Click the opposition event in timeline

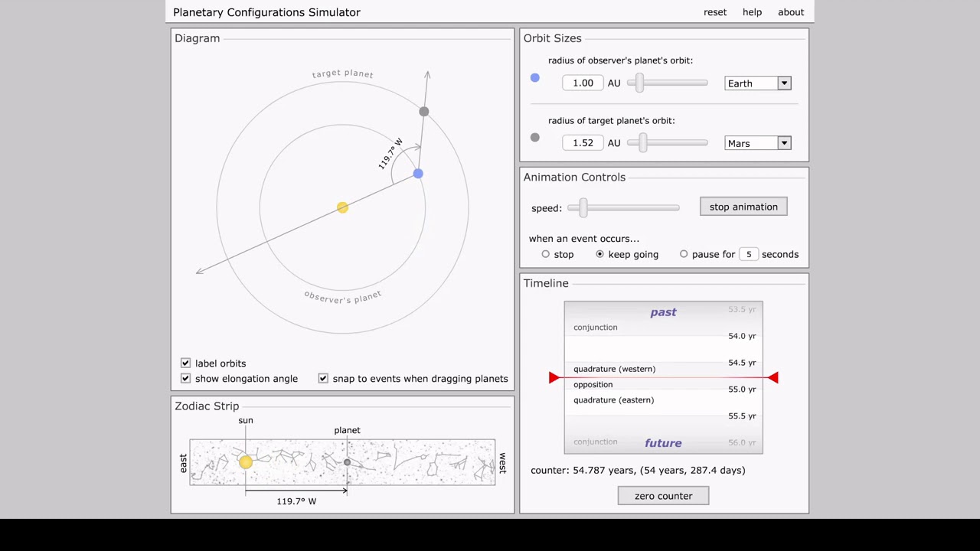(x=593, y=385)
